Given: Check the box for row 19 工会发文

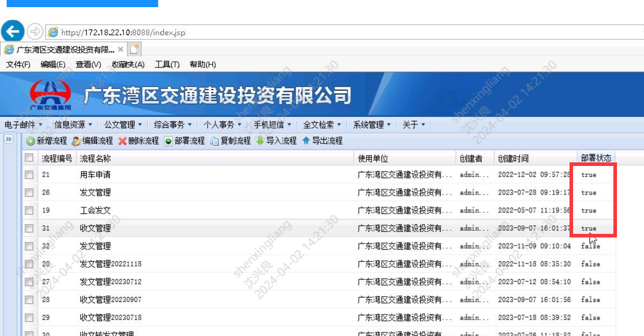Looking at the screenshot, I should (29, 210).
